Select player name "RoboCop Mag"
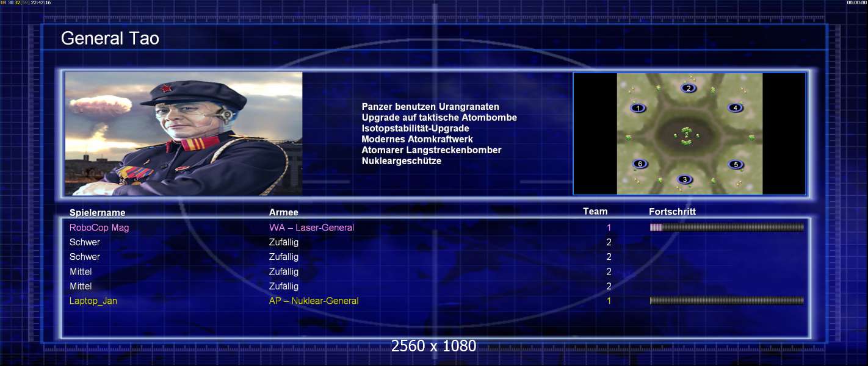The image size is (868, 366). pos(99,228)
